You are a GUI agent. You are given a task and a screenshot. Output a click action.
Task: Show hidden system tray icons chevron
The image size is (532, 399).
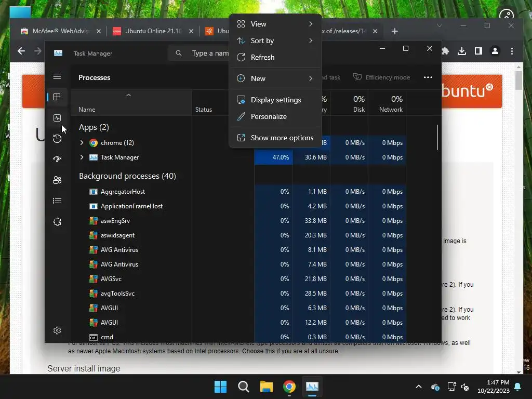[x=419, y=387]
